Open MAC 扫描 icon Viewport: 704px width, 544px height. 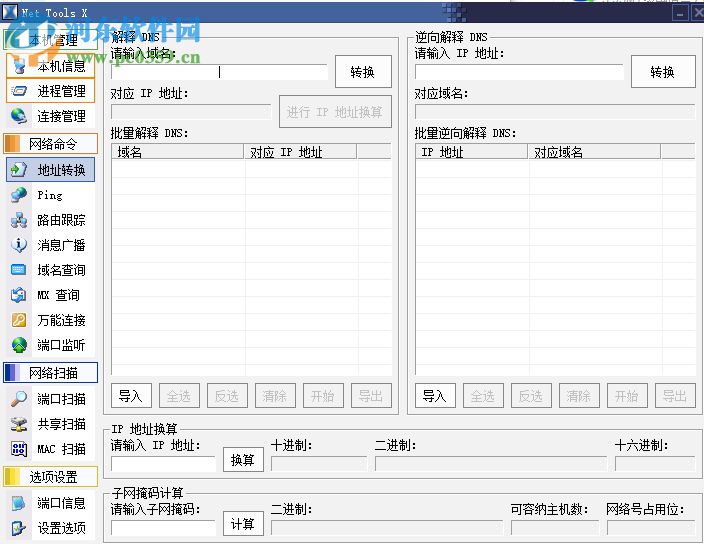(x=19, y=449)
